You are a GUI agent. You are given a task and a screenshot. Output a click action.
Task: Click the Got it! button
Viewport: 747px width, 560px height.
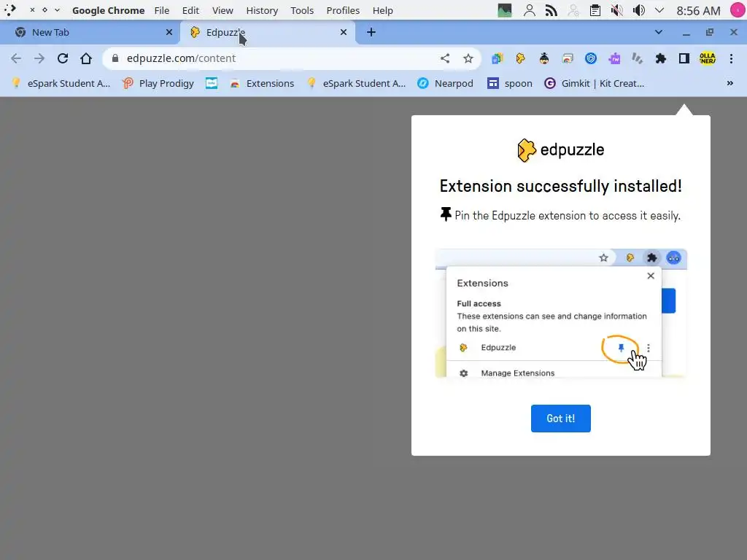pyautogui.click(x=561, y=419)
